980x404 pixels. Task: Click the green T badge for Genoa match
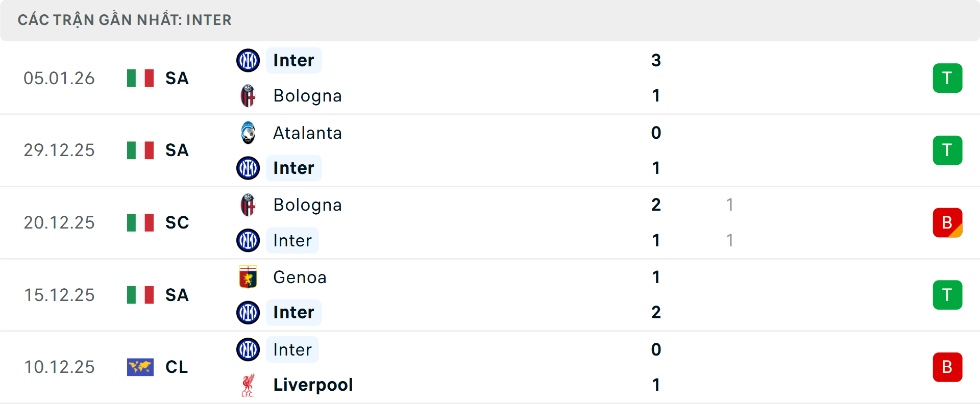947,295
